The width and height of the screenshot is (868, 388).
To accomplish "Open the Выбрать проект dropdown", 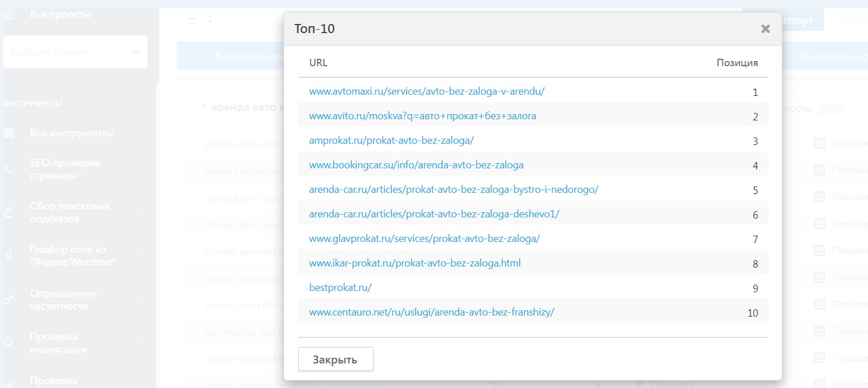I will pyautogui.click(x=75, y=52).
